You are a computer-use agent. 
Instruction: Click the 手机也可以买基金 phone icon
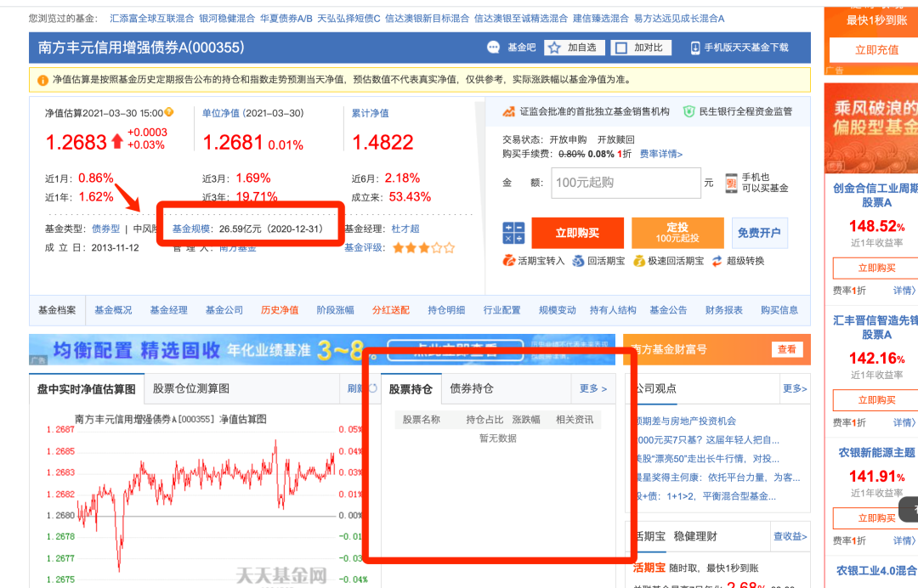point(731,184)
